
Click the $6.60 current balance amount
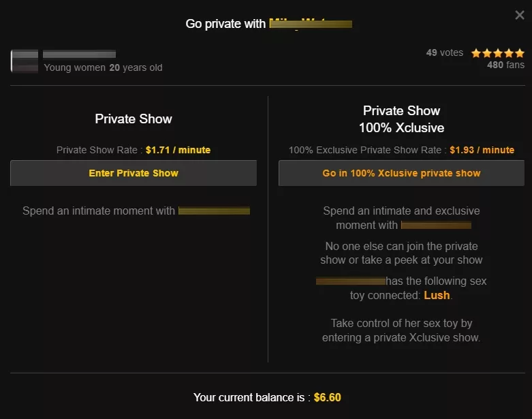327,397
